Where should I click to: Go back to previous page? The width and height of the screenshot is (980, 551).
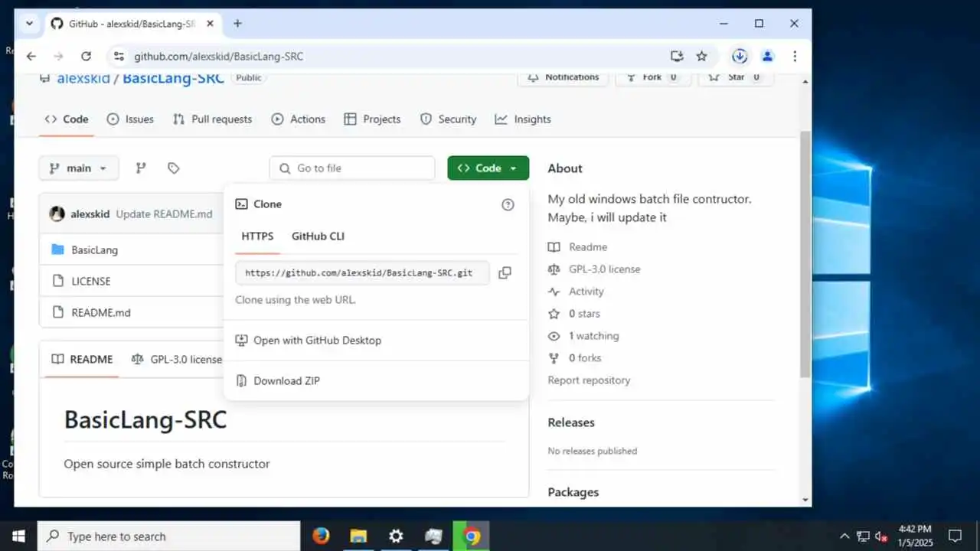(31, 56)
